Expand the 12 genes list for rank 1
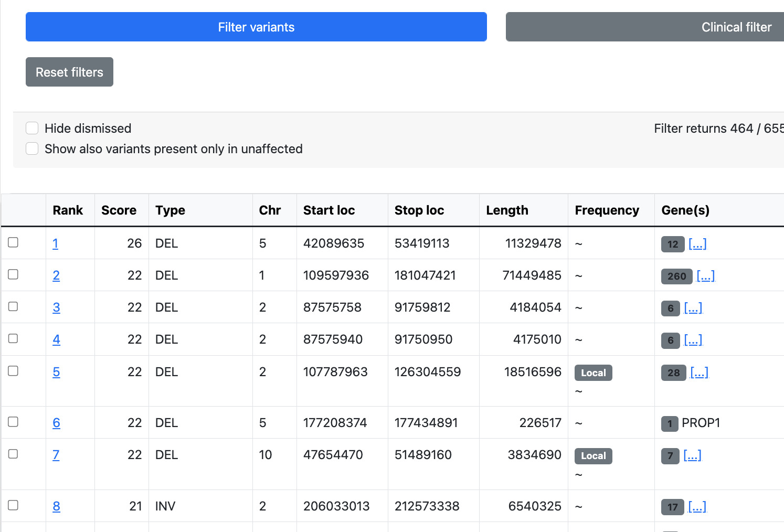 click(697, 243)
